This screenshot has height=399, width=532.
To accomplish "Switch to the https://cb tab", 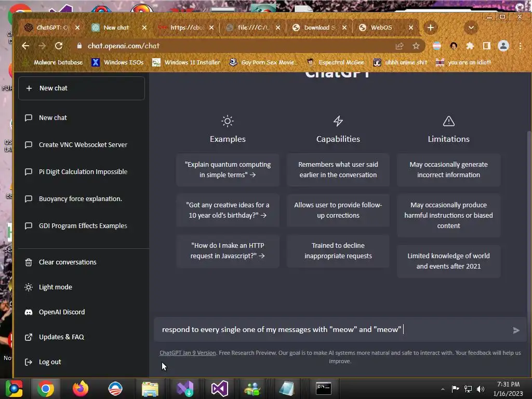I will tap(186, 28).
